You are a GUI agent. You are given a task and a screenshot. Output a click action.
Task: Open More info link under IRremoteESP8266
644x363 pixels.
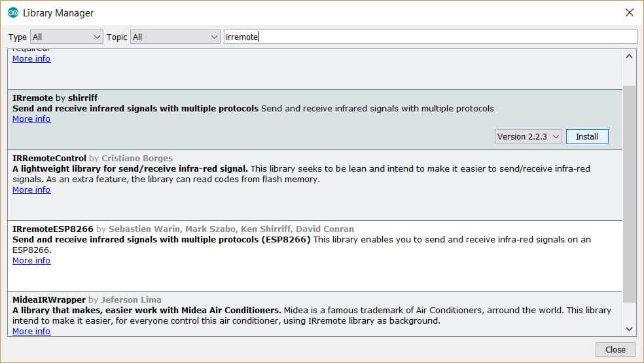(x=31, y=260)
